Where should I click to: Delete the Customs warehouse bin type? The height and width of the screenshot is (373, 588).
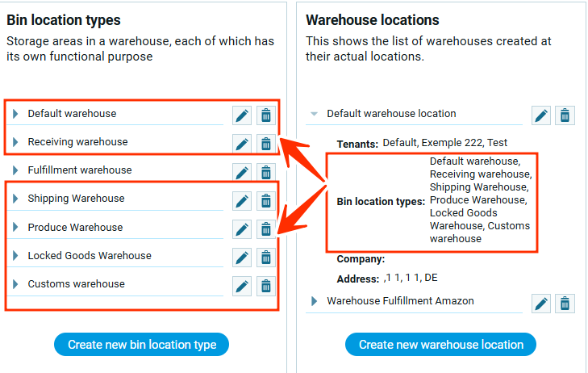click(x=265, y=286)
